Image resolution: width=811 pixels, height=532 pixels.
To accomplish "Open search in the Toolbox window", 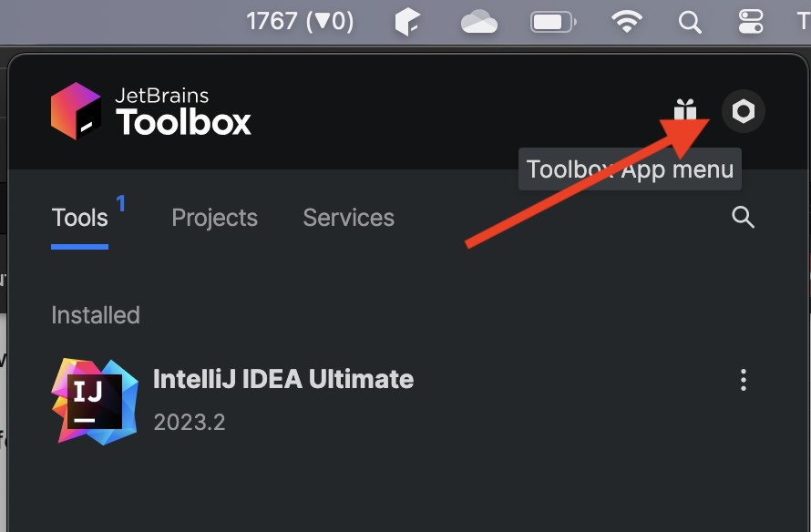I will coord(743,217).
